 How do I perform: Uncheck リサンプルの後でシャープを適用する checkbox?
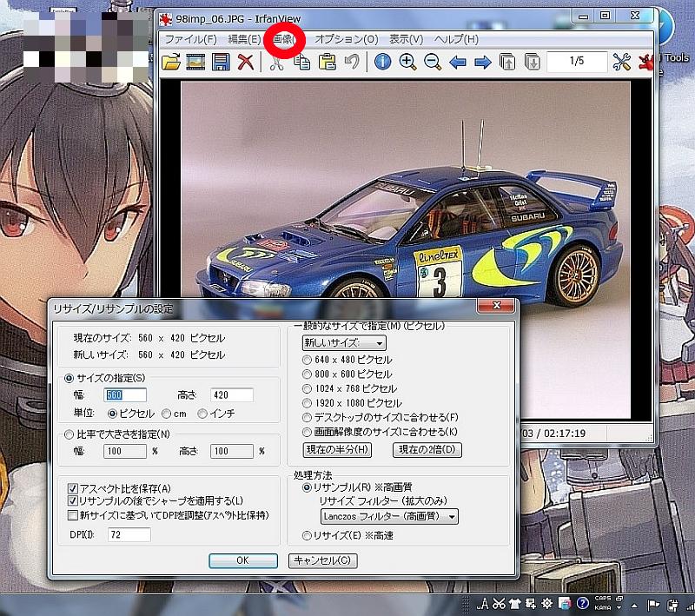(73, 501)
